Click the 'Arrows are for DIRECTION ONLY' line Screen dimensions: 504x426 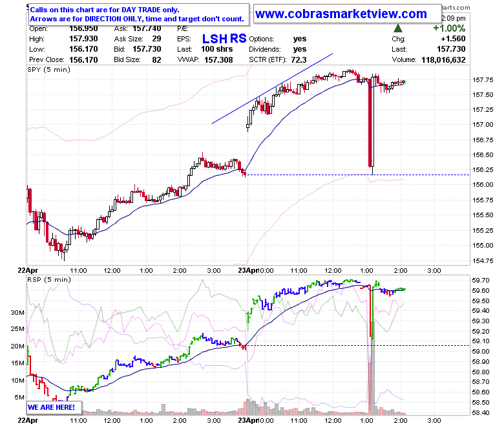pyautogui.click(x=137, y=19)
